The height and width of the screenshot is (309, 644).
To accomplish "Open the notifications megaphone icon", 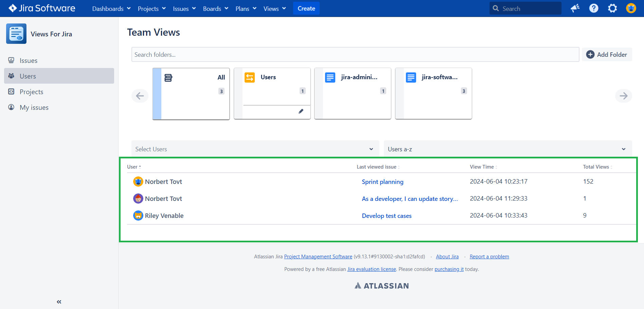I will click(x=575, y=8).
